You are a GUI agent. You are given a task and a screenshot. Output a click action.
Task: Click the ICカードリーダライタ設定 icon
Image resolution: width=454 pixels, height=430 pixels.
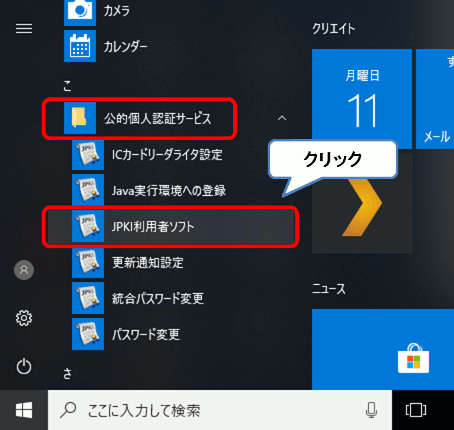pos(88,154)
